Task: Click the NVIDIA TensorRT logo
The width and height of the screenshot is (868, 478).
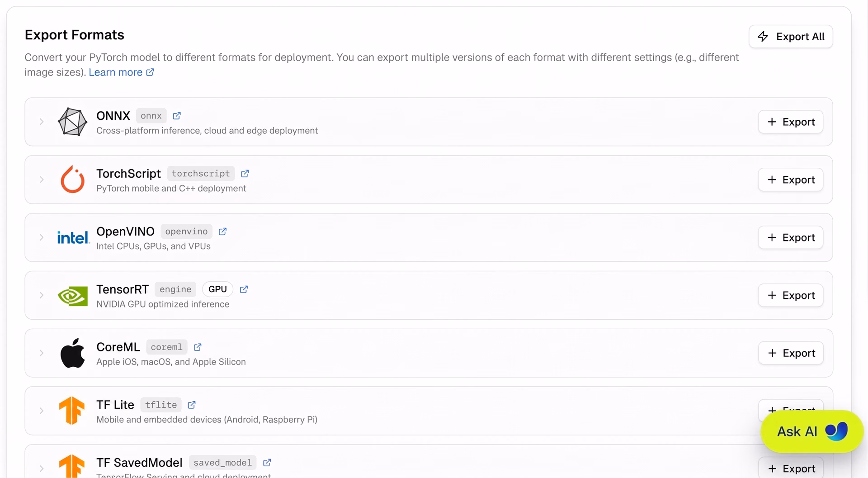Action: click(x=73, y=296)
